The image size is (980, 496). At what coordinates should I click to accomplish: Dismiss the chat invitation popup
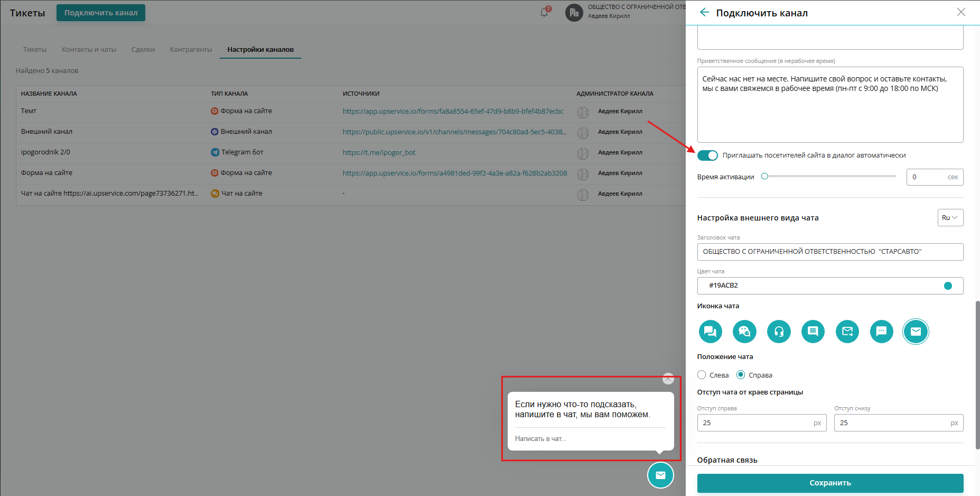point(668,379)
